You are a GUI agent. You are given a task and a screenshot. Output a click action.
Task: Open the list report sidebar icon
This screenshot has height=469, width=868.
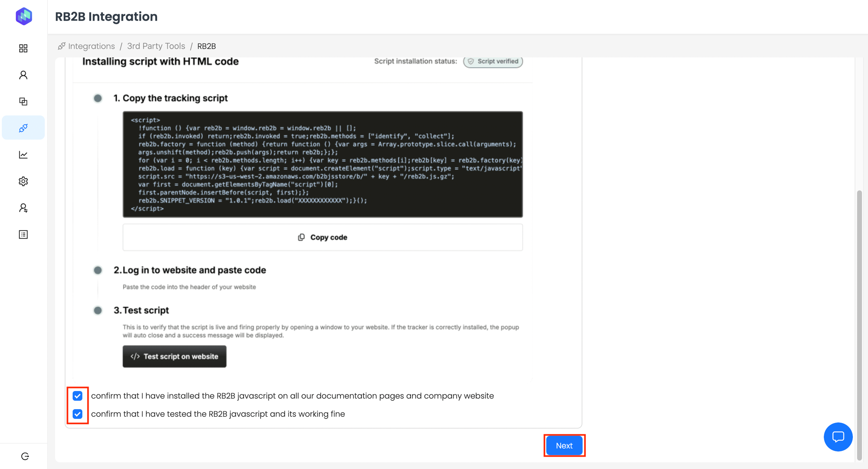23,234
